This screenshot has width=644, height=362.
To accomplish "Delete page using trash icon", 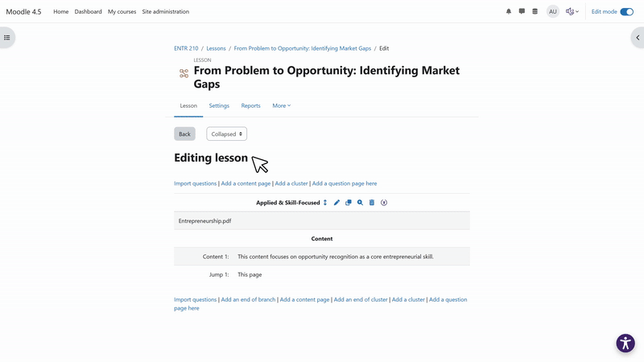I will coord(372,203).
